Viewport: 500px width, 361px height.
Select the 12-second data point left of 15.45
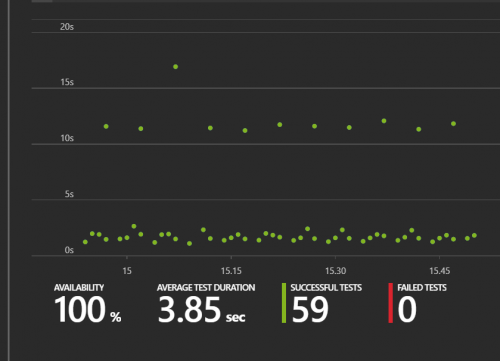point(384,121)
